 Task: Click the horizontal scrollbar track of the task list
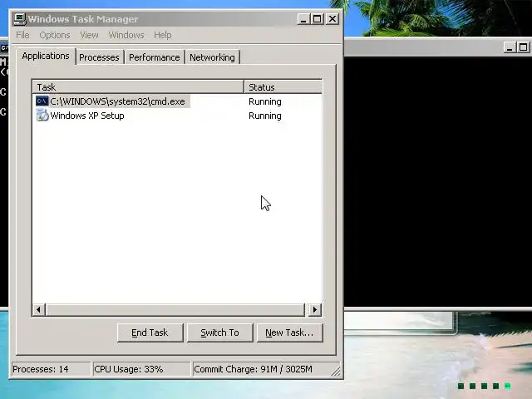pyautogui.click(x=175, y=309)
